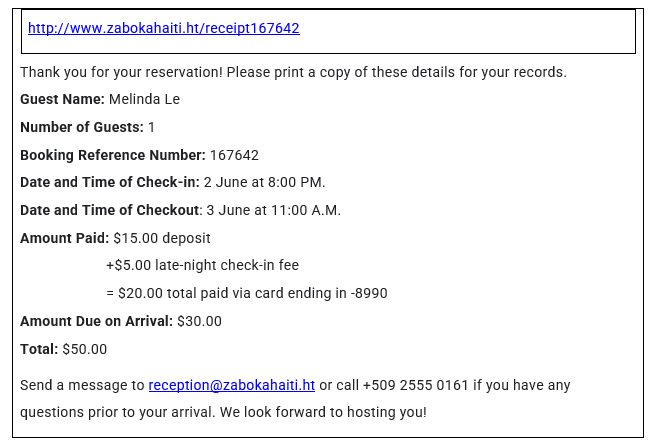
Task: Click the "Amount Paid:" label
Action: 64,238
